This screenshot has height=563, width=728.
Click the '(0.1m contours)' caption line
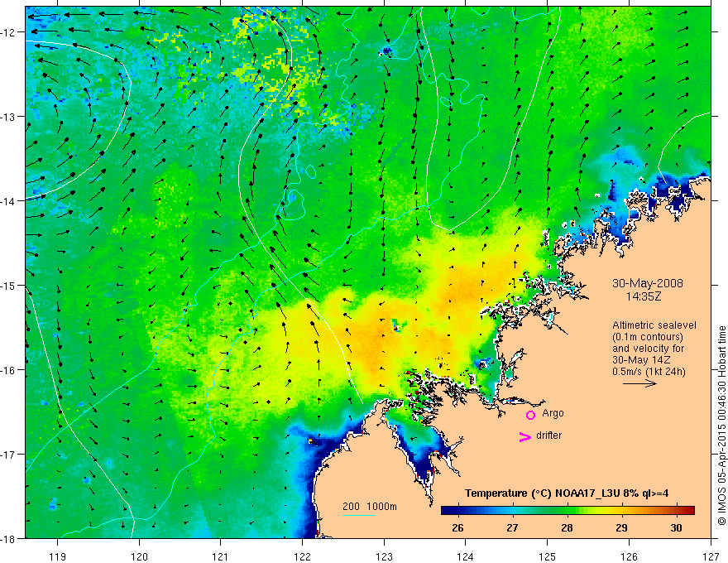tap(648, 337)
